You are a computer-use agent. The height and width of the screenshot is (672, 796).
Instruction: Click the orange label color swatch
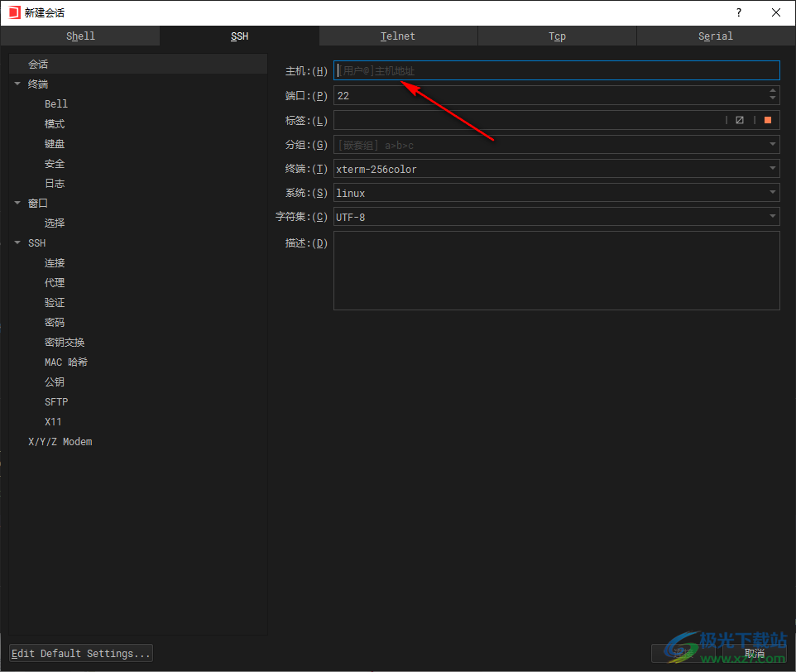[768, 120]
